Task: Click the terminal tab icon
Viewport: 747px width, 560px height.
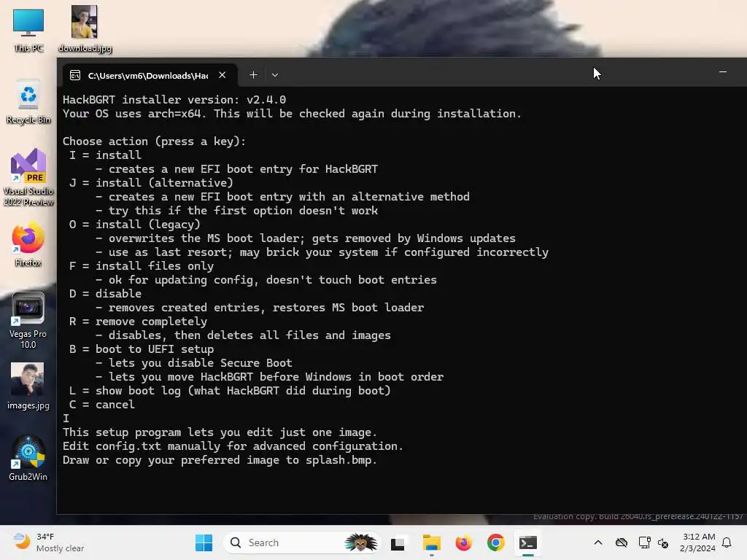Action: 75,75
